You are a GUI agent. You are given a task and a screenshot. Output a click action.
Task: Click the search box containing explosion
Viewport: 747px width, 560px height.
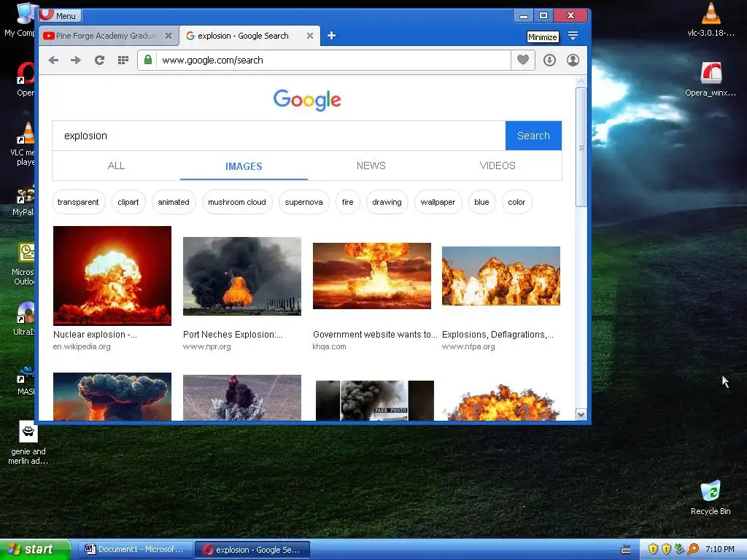tap(279, 136)
